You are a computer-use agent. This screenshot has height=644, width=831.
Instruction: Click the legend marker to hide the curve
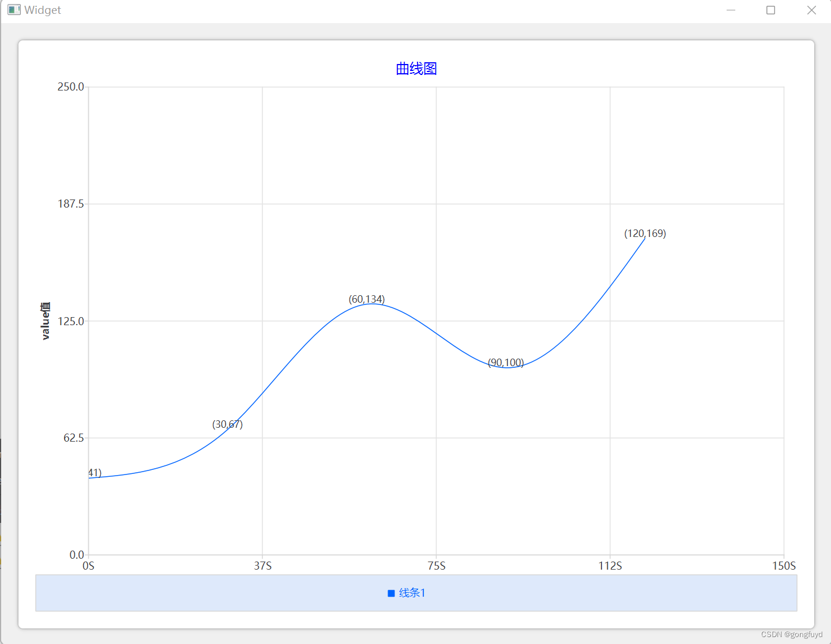pos(392,592)
